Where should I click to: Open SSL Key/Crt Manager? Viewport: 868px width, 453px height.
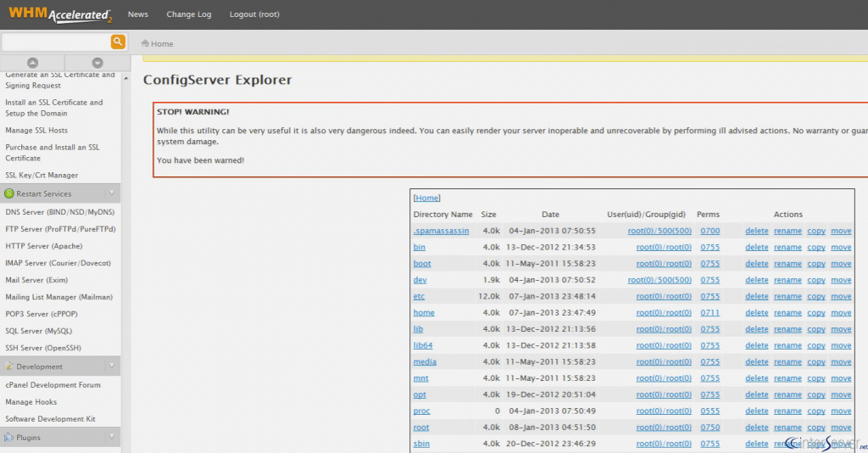(x=42, y=175)
